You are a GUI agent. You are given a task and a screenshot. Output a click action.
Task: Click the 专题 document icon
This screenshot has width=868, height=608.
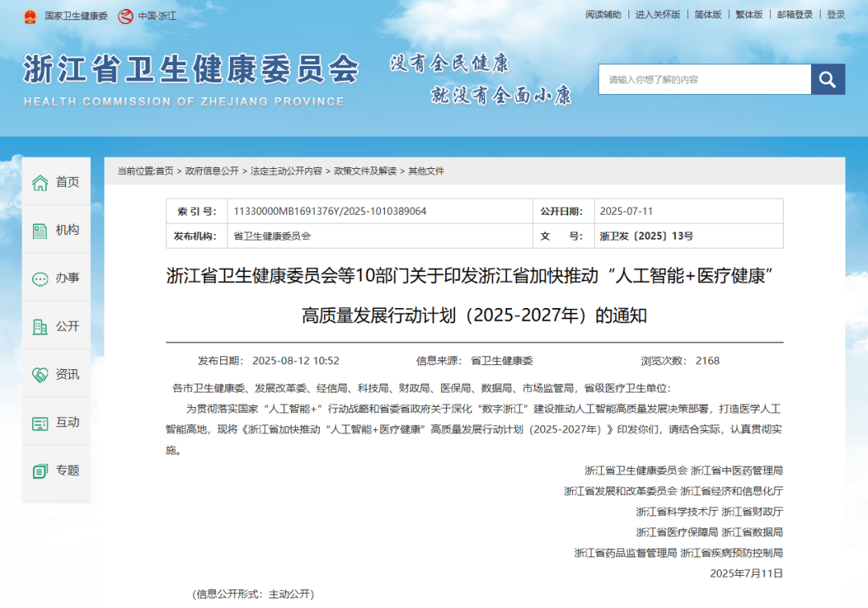(40, 471)
